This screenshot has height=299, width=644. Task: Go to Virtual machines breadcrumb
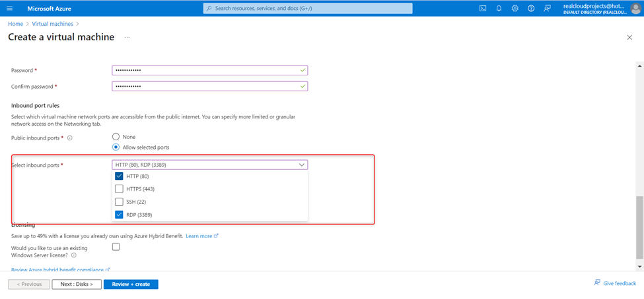(53, 24)
